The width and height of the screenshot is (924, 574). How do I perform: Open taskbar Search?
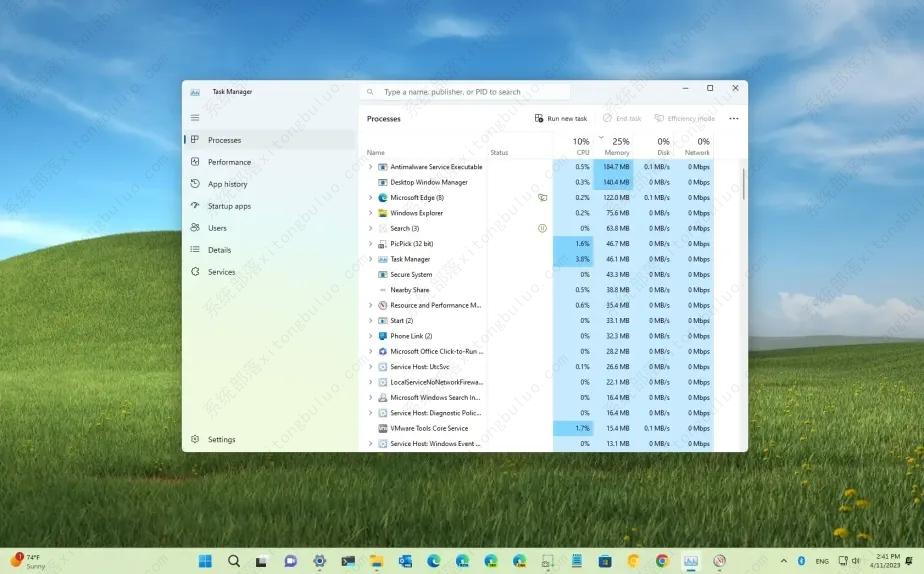tap(234, 560)
